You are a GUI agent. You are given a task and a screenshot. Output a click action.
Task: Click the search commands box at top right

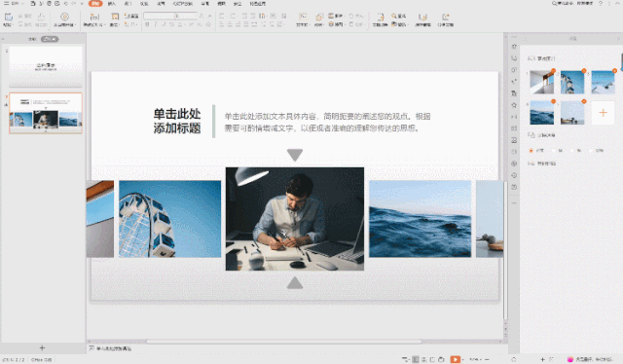[572, 3]
